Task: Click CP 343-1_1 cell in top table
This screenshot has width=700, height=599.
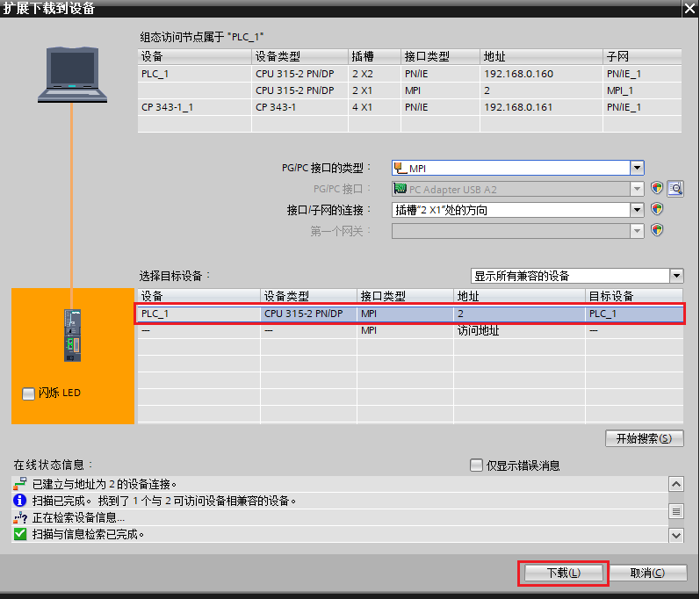Action: pos(195,107)
